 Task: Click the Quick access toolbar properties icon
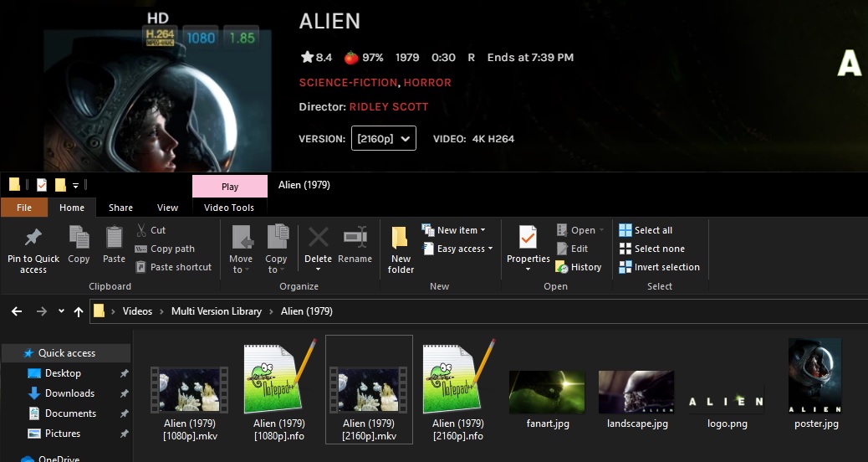[x=42, y=185]
